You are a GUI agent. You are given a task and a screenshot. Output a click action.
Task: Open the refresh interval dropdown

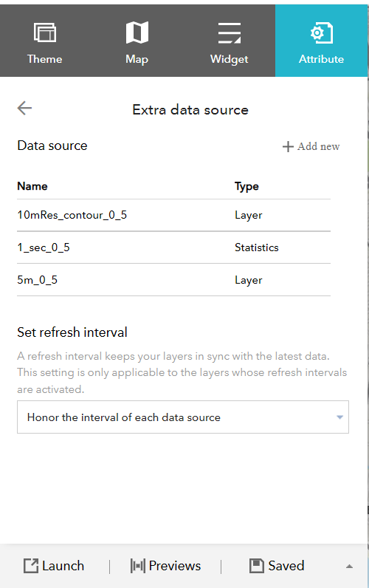click(183, 417)
